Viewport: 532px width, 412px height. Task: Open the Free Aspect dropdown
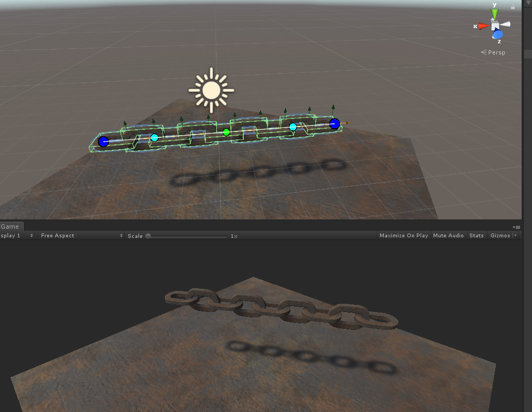[x=81, y=236]
